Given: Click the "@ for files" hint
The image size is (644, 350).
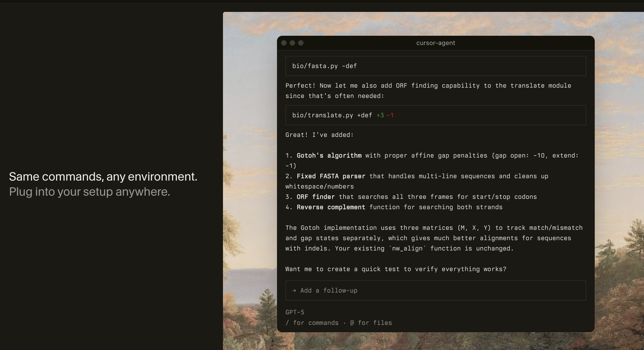Looking at the screenshot, I should (371, 323).
